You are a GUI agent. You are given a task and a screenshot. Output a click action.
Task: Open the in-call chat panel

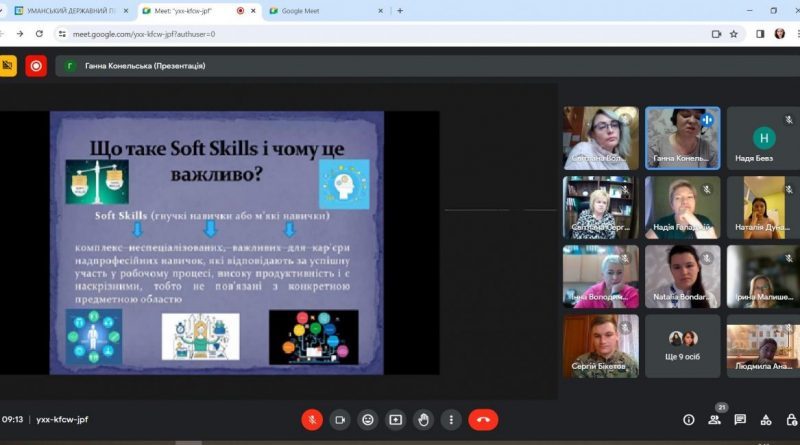(740, 420)
